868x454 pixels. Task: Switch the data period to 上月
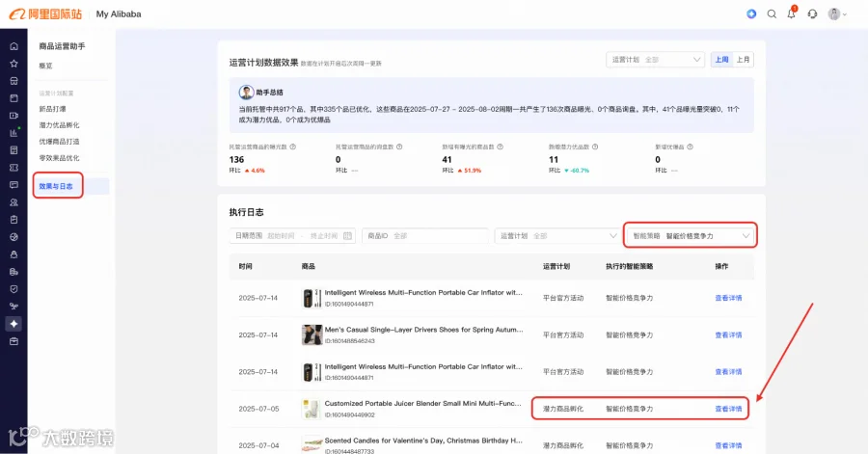(743, 59)
